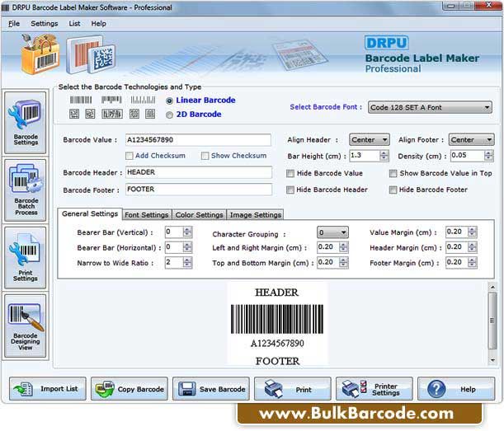
Task: Open Print Settings from the sidebar
Action: pyautogui.click(x=26, y=257)
